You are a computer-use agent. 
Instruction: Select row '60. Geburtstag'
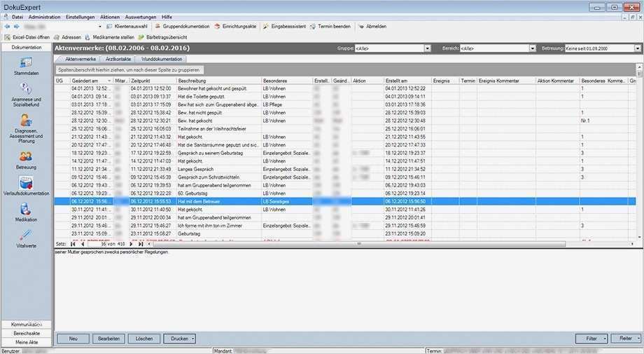pyautogui.click(x=345, y=193)
